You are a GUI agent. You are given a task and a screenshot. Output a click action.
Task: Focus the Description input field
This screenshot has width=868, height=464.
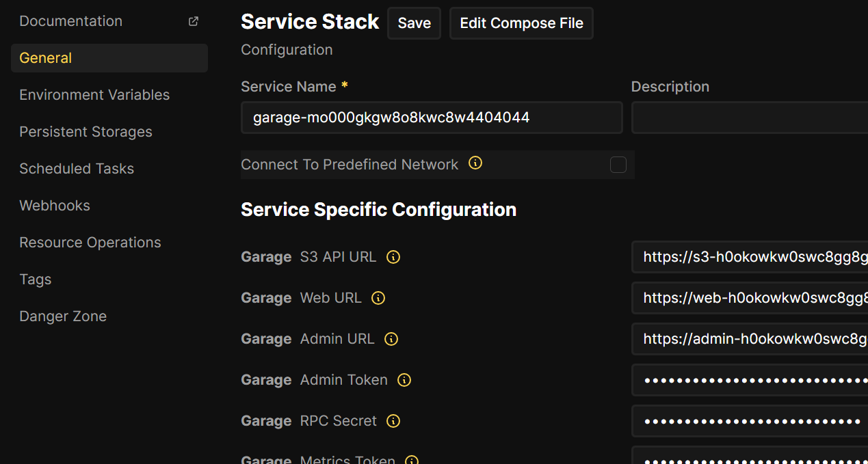750,118
